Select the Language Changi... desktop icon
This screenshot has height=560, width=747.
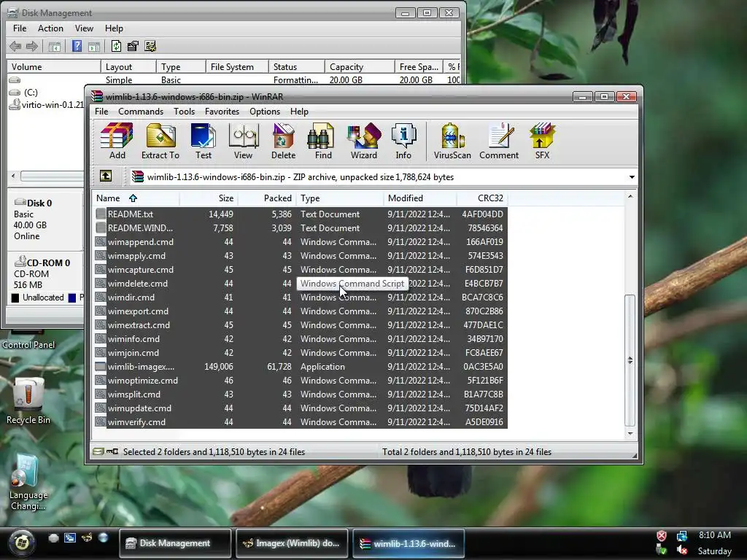tap(28, 482)
